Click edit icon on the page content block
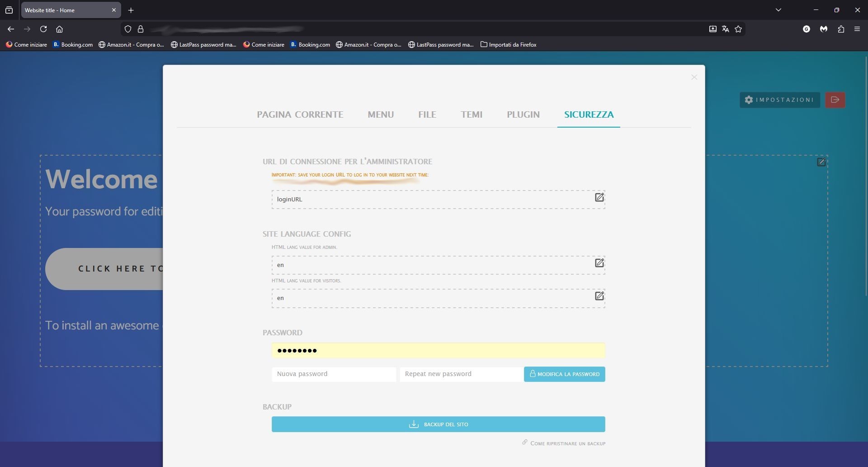The image size is (868, 467). (x=821, y=162)
